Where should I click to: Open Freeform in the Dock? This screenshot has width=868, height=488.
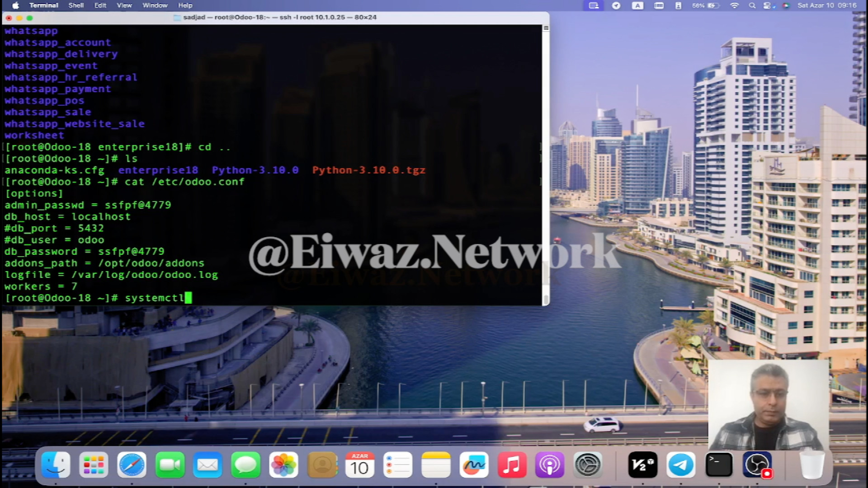(474, 465)
